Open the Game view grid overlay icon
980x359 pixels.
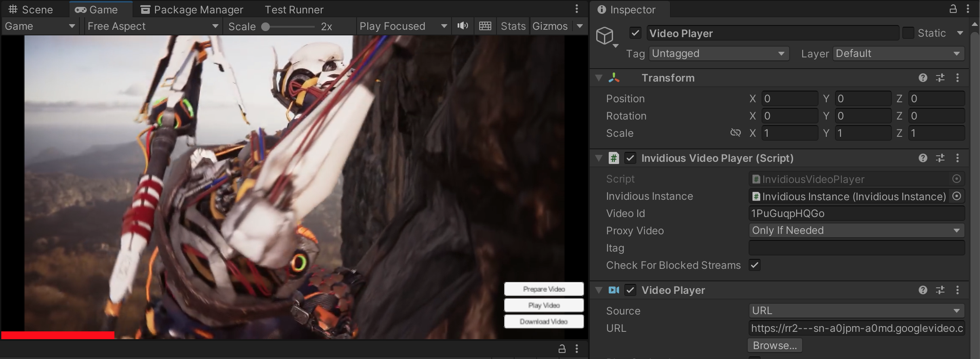[485, 26]
